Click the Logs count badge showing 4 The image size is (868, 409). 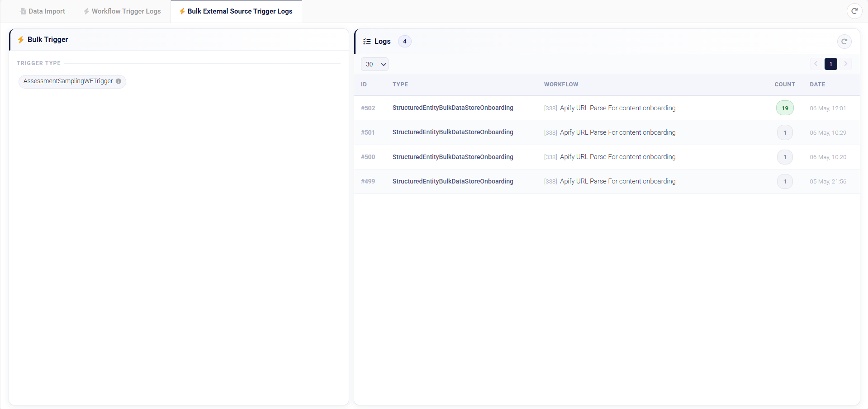[405, 42]
